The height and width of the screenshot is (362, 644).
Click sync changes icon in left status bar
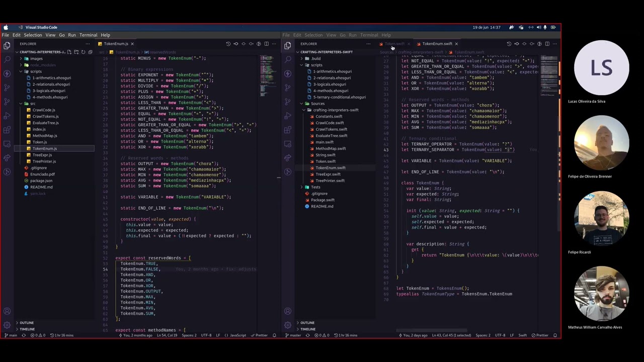(x=24, y=335)
